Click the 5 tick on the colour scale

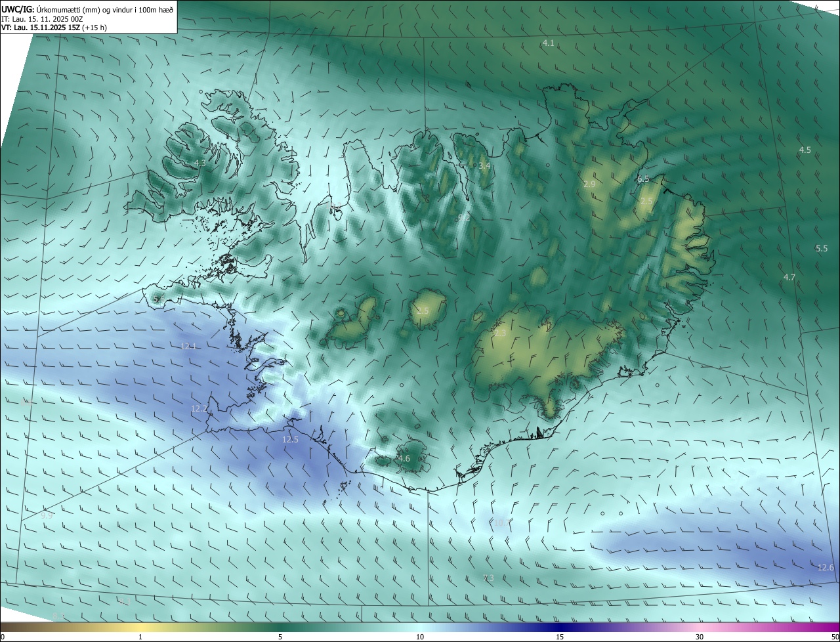point(280,637)
